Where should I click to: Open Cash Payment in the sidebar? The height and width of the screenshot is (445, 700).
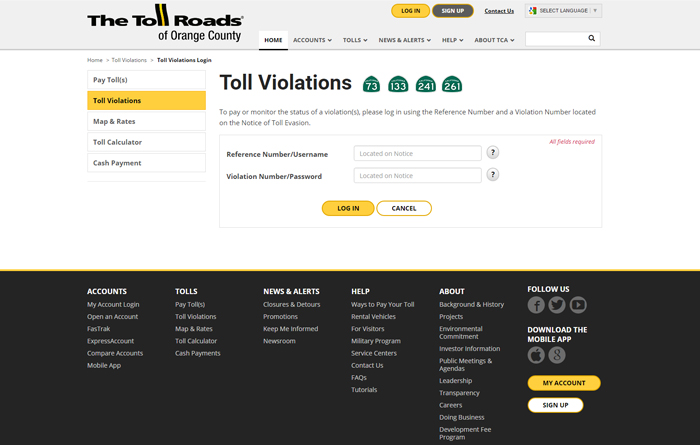coord(146,163)
